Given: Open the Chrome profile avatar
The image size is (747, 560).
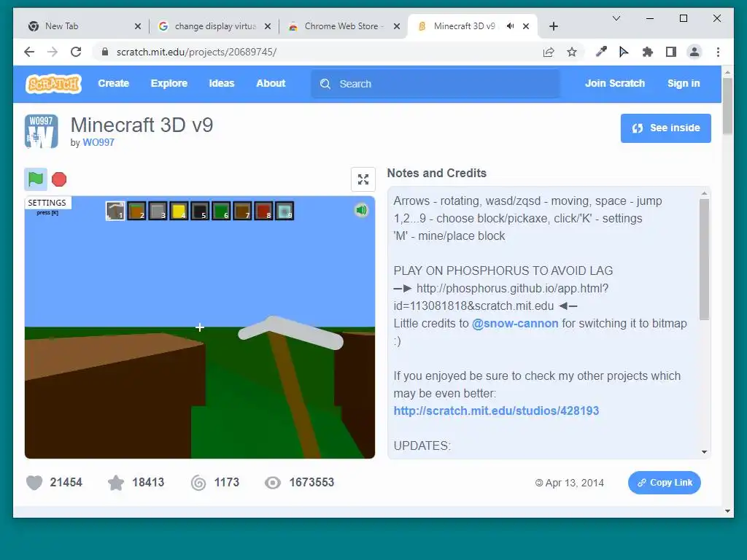Looking at the screenshot, I should pyautogui.click(x=694, y=52).
